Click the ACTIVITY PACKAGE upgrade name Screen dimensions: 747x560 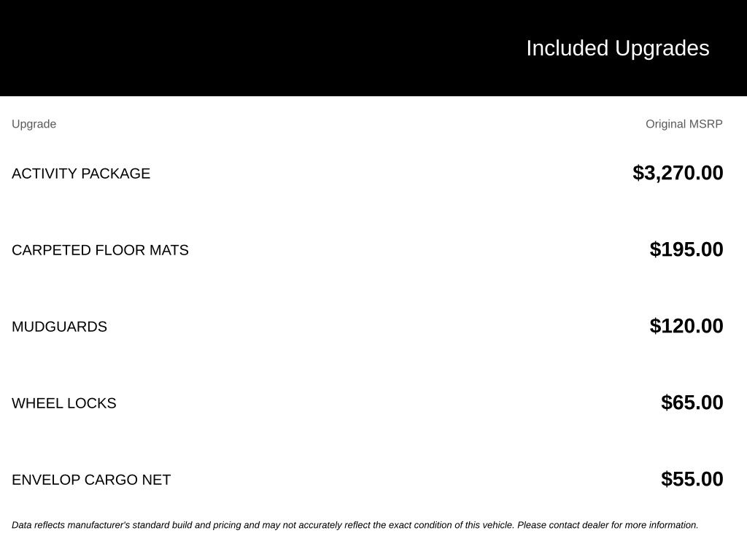(x=81, y=174)
